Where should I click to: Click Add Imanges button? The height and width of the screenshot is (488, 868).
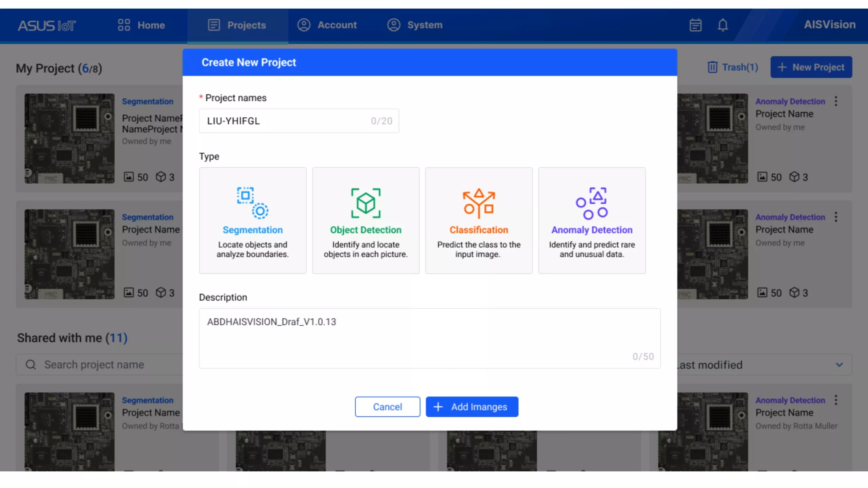click(472, 407)
